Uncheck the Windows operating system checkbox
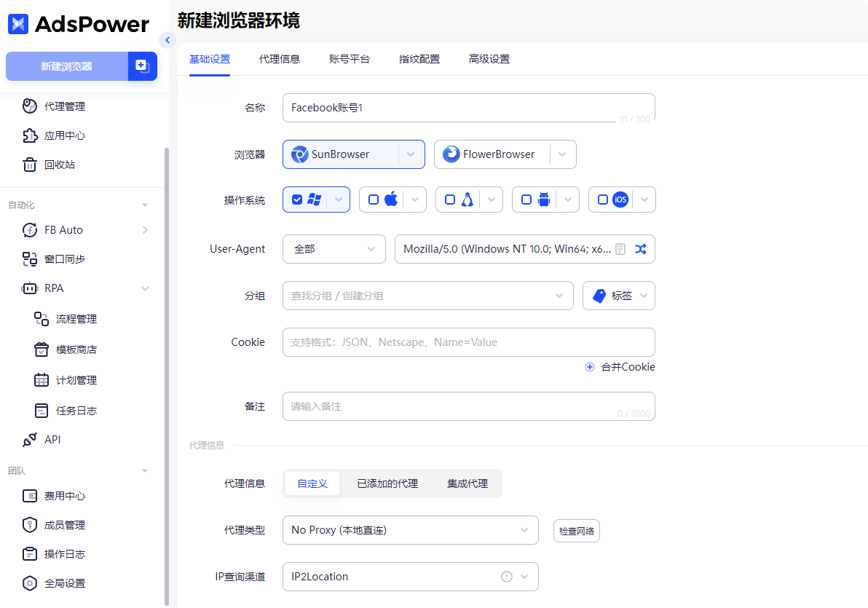The image size is (868, 608). point(297,200)
